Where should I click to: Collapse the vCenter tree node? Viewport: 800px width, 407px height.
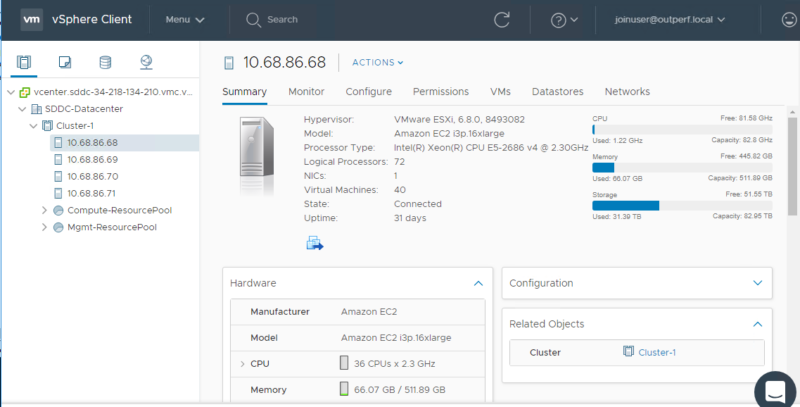pos(11,92)
